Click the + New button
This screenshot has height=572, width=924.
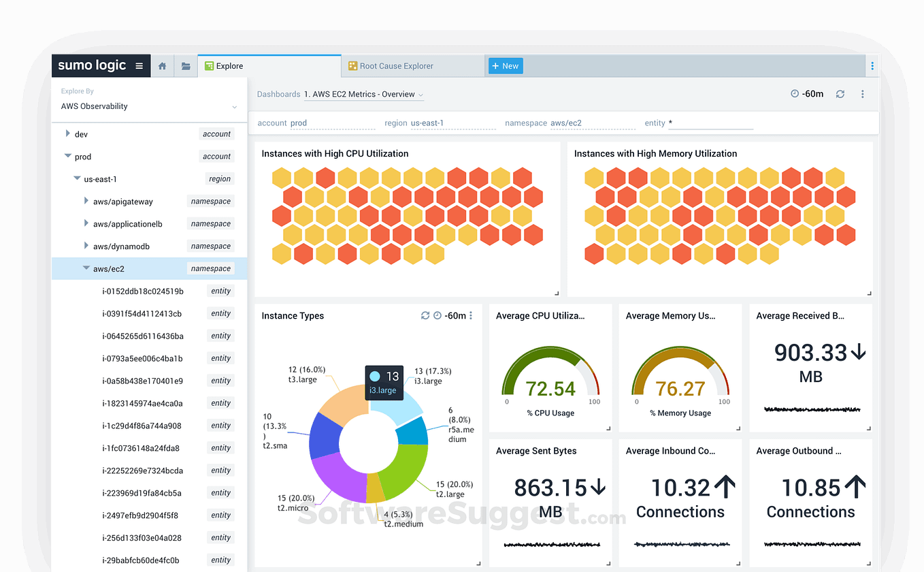(505, 65)
